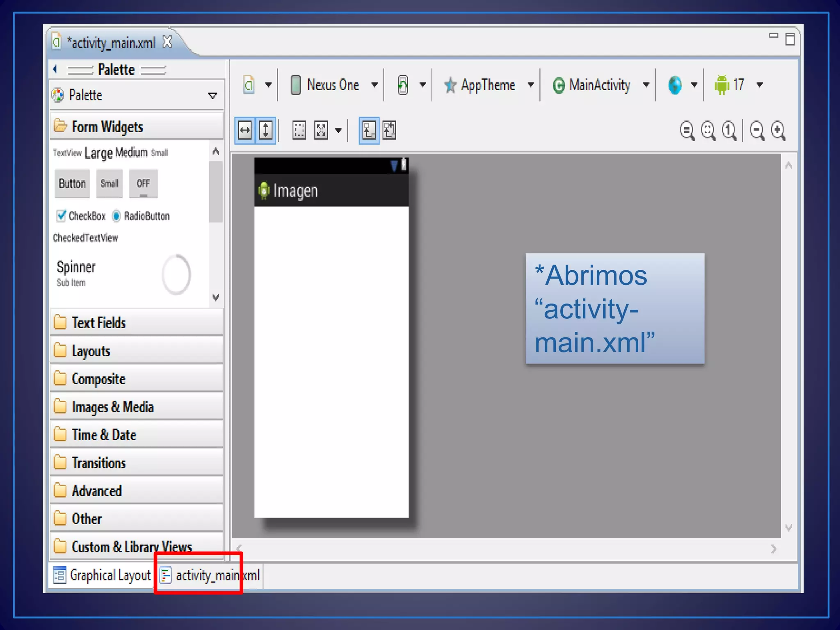Screen dimensions: 840x630
Task: Select the OFF toggle button widget
Action: (143, 183)
